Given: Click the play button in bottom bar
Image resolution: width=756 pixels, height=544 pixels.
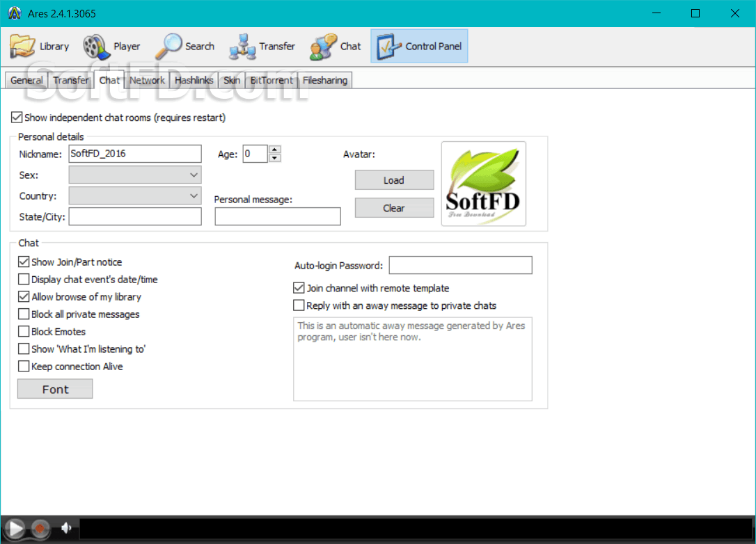Looking at the screenshot, I should [15, 529].
